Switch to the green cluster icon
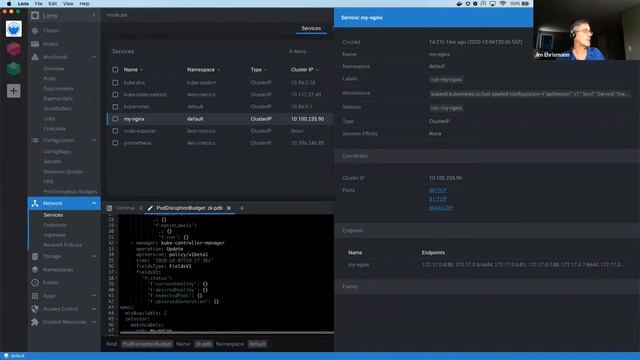 (13, 69)
